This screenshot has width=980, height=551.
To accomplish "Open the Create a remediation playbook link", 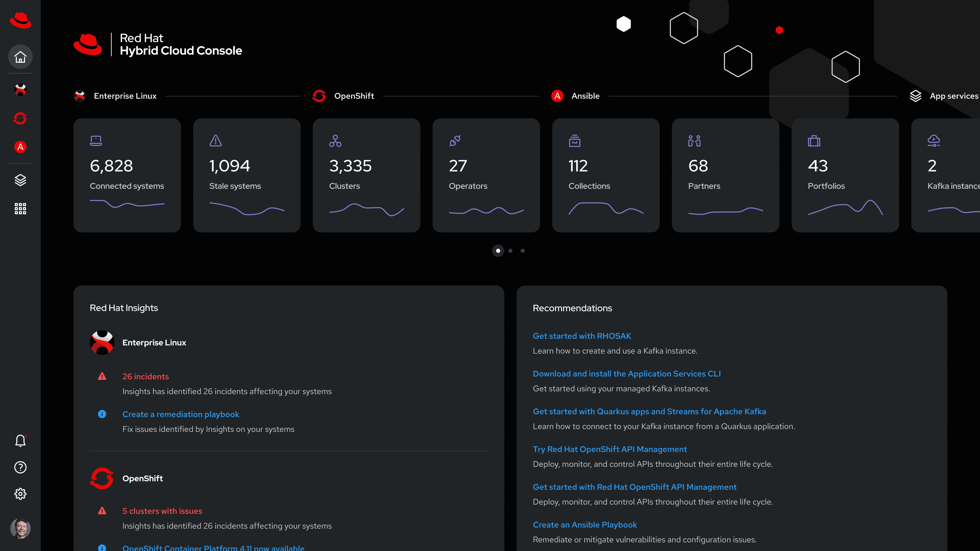I will click(181, 414).
